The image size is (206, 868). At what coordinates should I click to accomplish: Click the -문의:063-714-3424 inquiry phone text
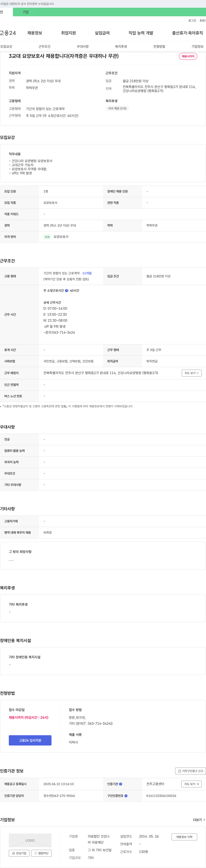(59, 333)
